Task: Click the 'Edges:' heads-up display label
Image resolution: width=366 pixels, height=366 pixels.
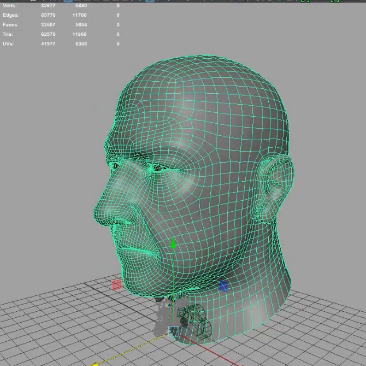Action: pos(11,15)
